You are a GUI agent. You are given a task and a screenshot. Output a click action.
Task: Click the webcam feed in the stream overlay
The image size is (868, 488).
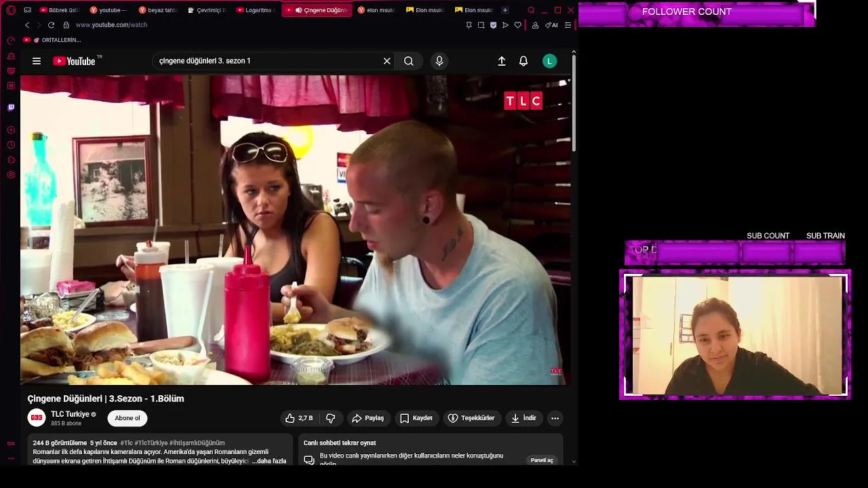tap(735, 335)
